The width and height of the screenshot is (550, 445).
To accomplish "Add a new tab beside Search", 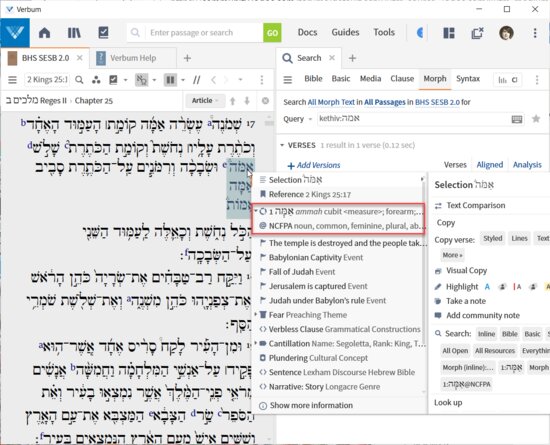I will coord(353,58).
